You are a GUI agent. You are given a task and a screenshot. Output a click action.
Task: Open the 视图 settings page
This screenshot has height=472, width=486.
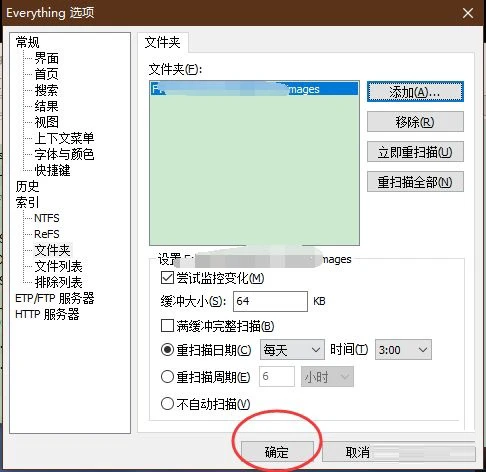coord(46,122)
